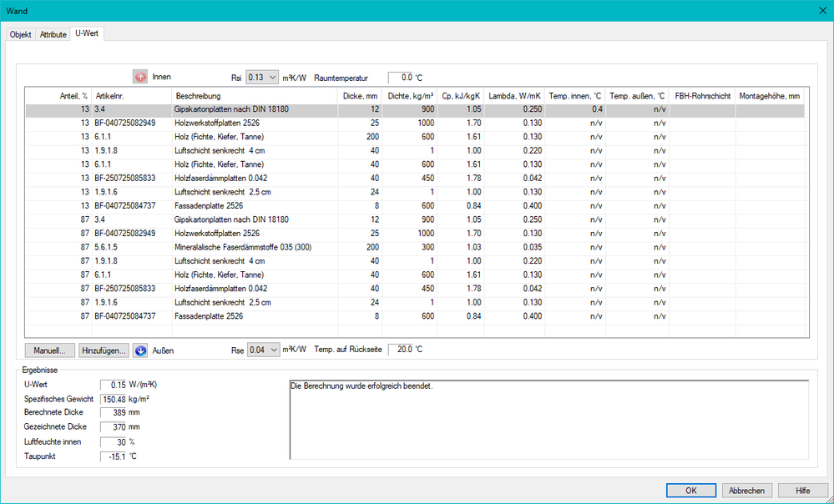The height and width of the screenshot is (504, 834).
Task: Select the 87% Fassadenplatte 2526 row
Action: coord(415,316)
